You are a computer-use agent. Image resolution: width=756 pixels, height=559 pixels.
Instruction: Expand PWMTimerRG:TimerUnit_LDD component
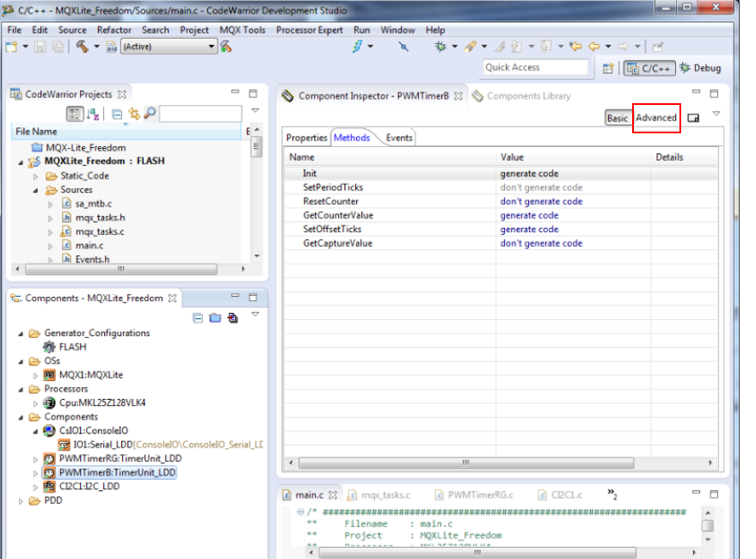click(x=35, y=459)
